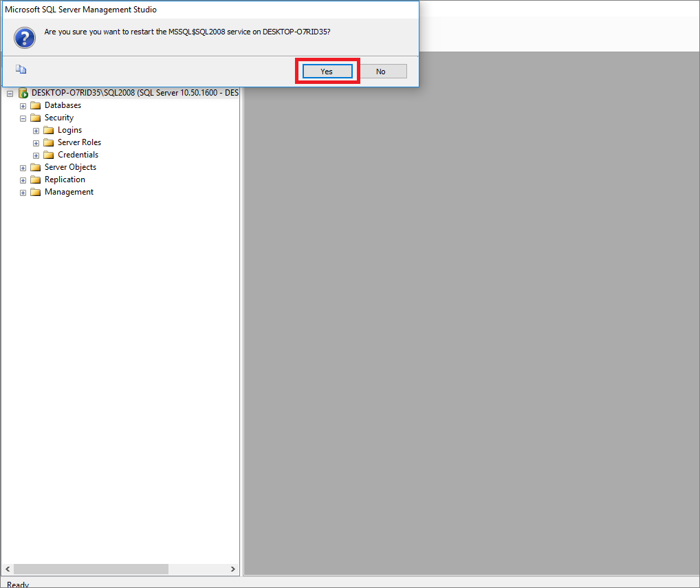Click the Security folder icon
Image resolution: width=700 pixels, height=588 pixels.
coord(35,118)
